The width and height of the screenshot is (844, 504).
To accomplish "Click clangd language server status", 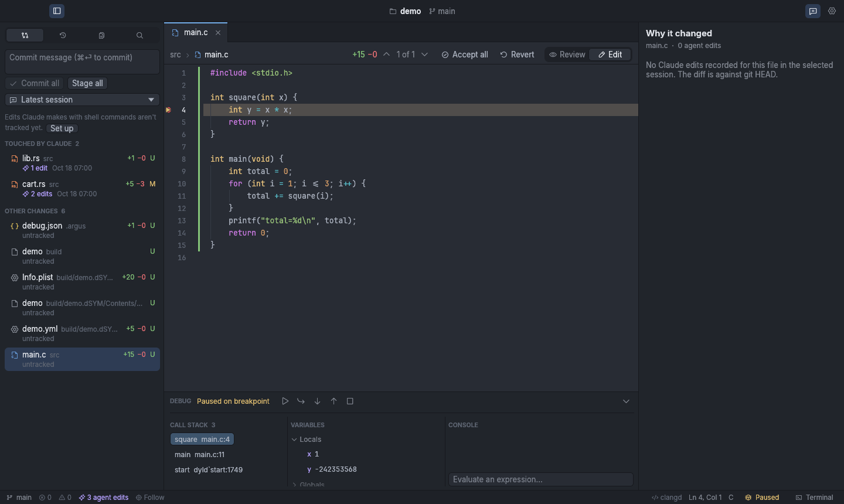I will click(666, 498).
